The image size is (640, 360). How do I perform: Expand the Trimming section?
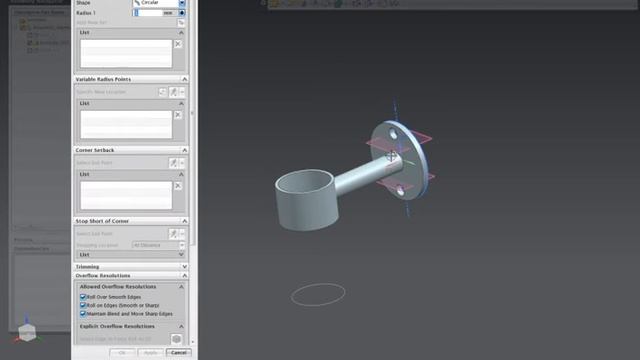pyautogui.click(x=184, y=267)
